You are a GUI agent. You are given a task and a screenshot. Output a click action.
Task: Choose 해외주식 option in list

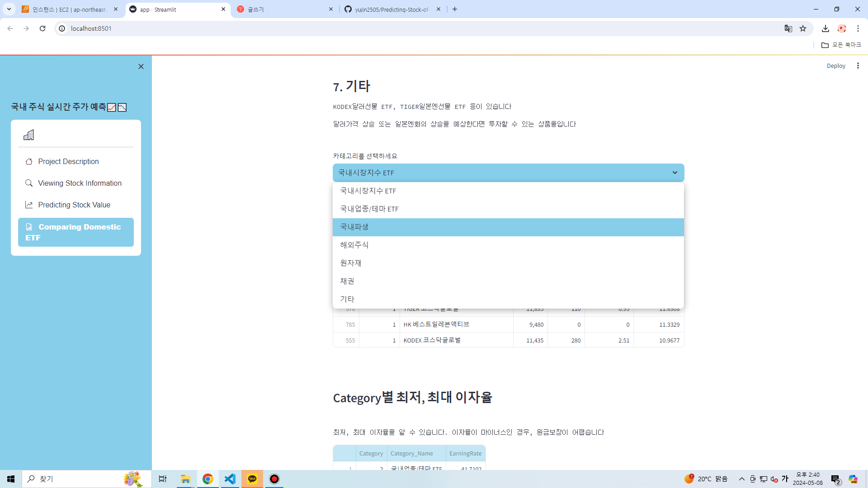point(354,245)
